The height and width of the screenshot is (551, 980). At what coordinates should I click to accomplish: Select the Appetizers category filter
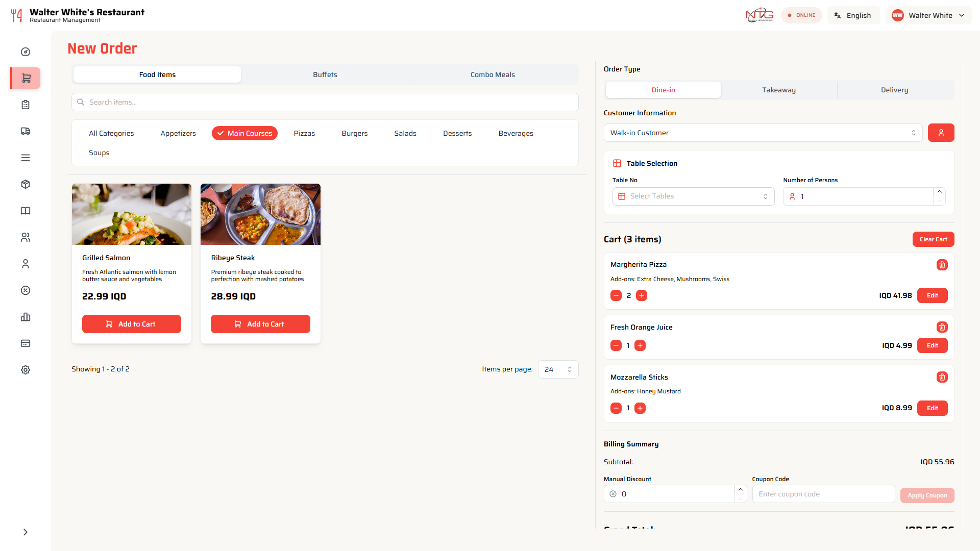(178, 133)
